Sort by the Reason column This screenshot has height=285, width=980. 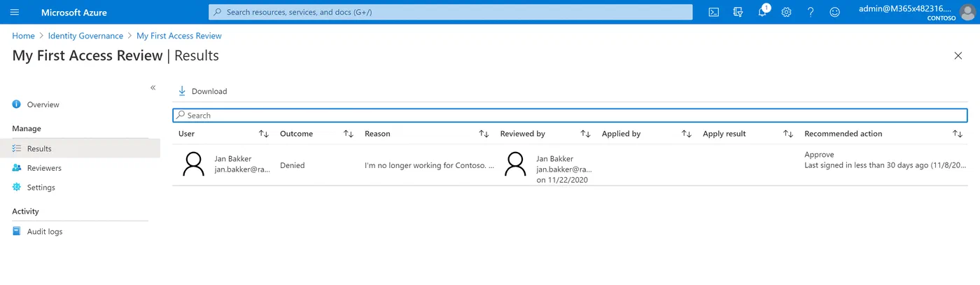[x=484, y=134]
